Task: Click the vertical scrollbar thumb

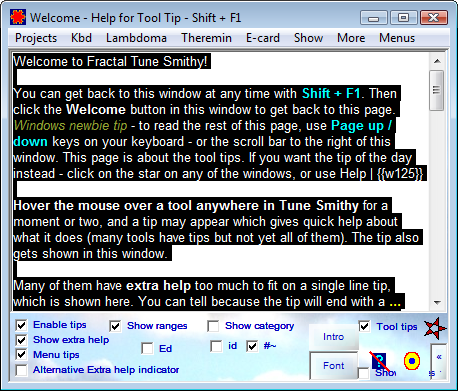Action: pos(437,90)
